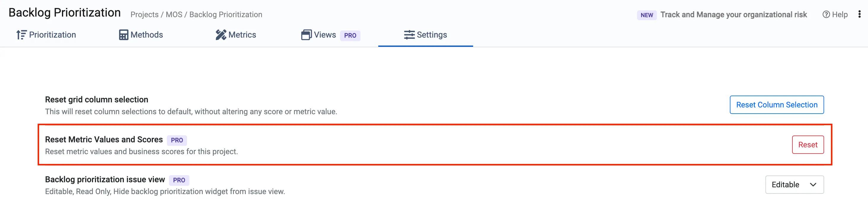This screenshot has width=868, height=216.
Task: Open Track and Manage organizational risk link
Action: 733,14
